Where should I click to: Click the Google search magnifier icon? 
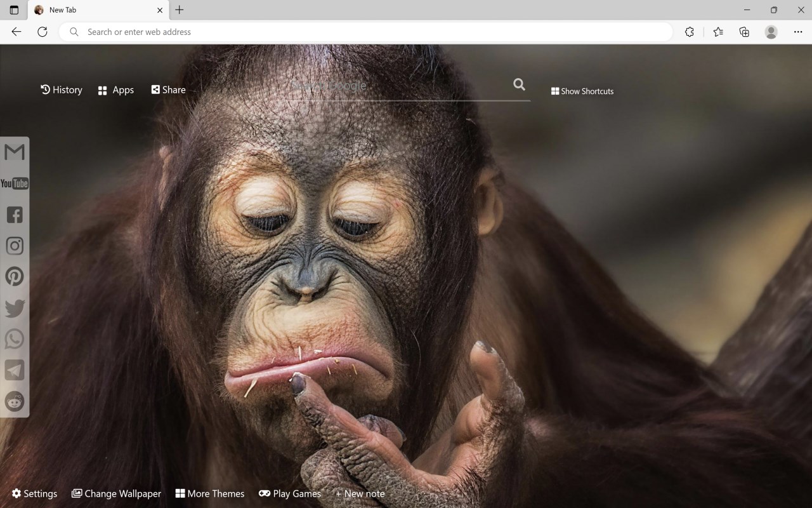point(519,84)
